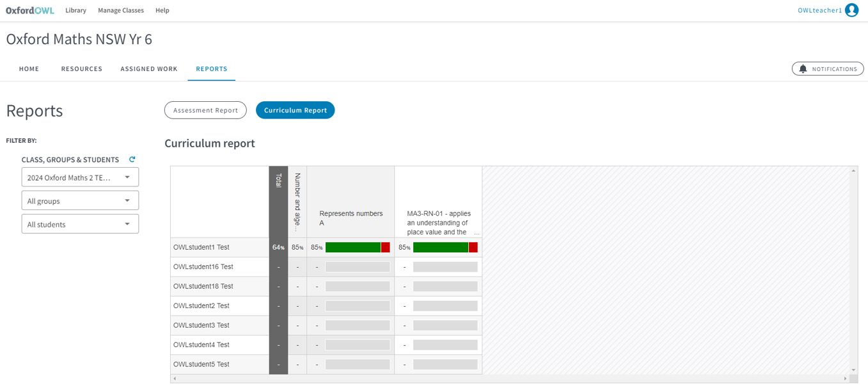Viewport: 868px width, 390px height.
Task: Switch to the Resources tab
Action: tap(82, 69)
